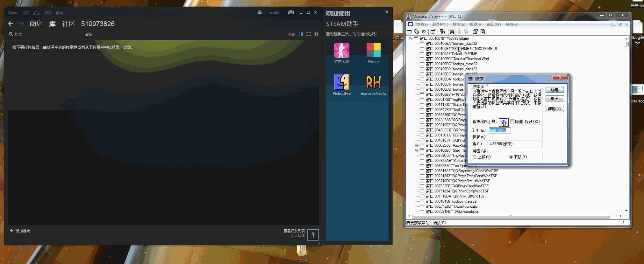This screenshot has width=644, height=264.
Task: Click the Spy++ horizontal scrollbar thumb
Action: (x=511, y=216)
